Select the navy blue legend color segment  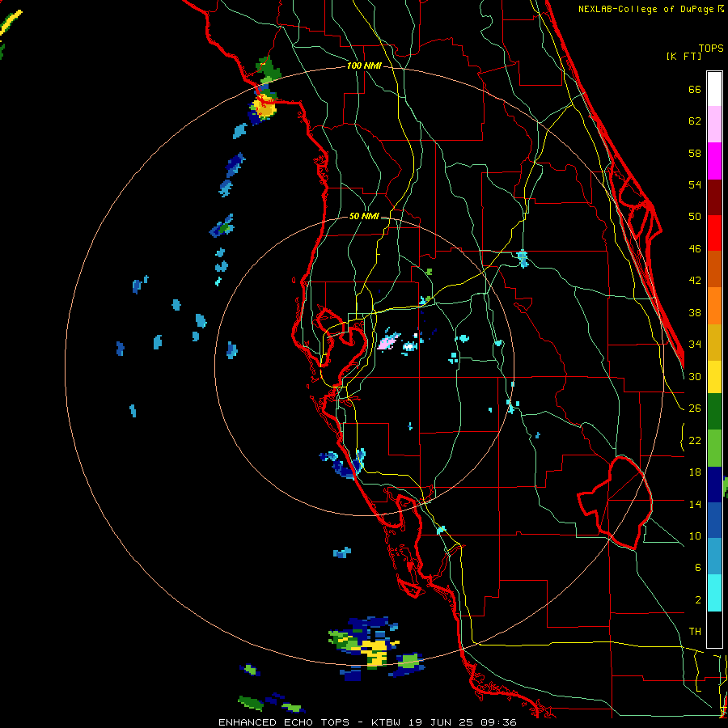point(714,485)
